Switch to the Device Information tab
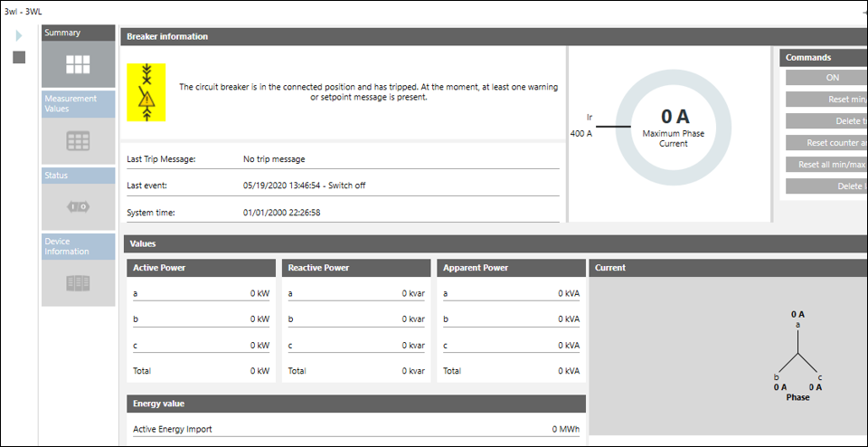868x447 pixels. coord(68,246)
